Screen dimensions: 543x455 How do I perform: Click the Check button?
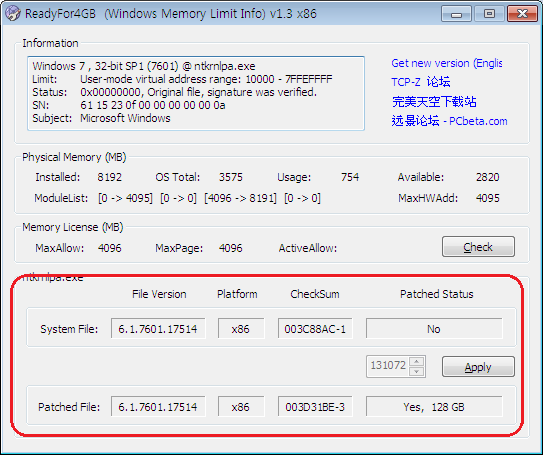pyautogui.click(x=478, y=247)
